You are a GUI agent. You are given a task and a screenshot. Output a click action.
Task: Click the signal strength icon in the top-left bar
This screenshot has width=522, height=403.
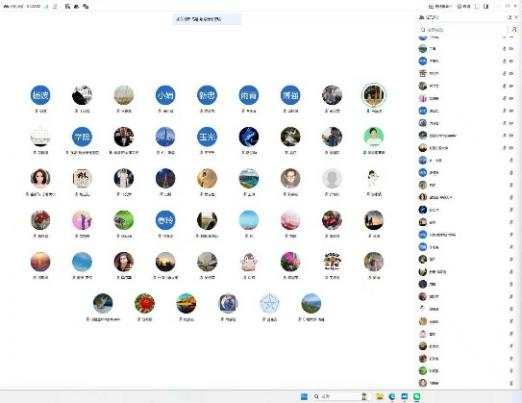47,6
